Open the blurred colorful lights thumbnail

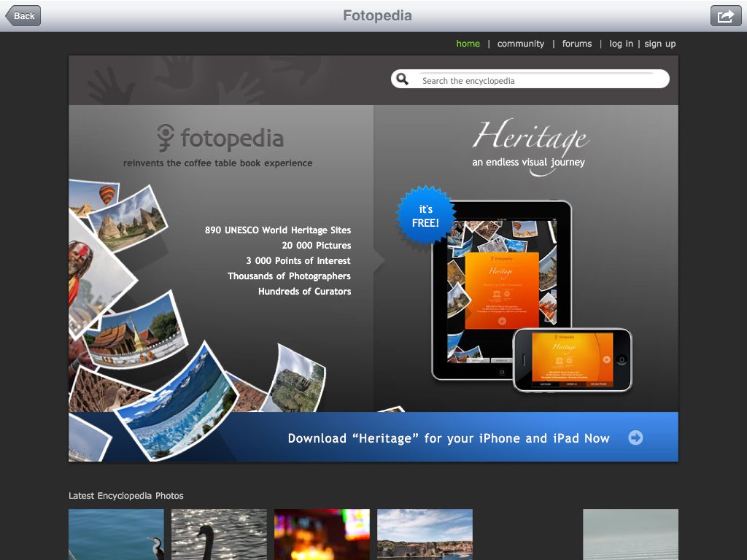tap(322, 534)
